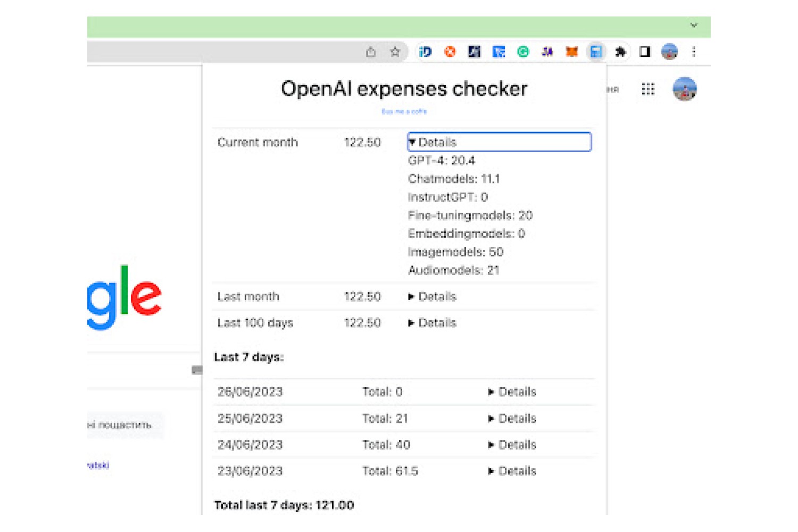Open the blue cursor-selector extension icon
Screen dimensions: 798x532
coord(498,52)
